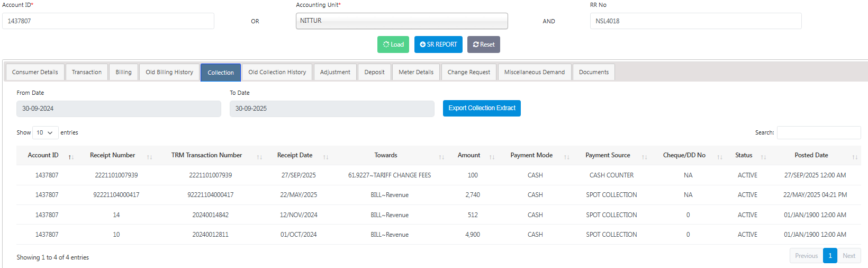Click sort arrows for Payment Mode column
Image resolution: width=868 pixels, height=268 pixels.
[566, 157]
